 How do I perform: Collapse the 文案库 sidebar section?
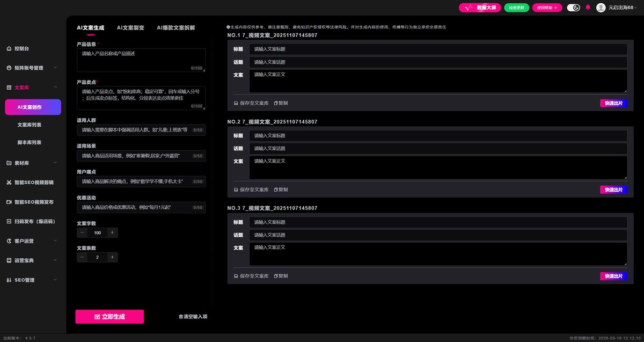pyautogui.click(x=32, y=87)
